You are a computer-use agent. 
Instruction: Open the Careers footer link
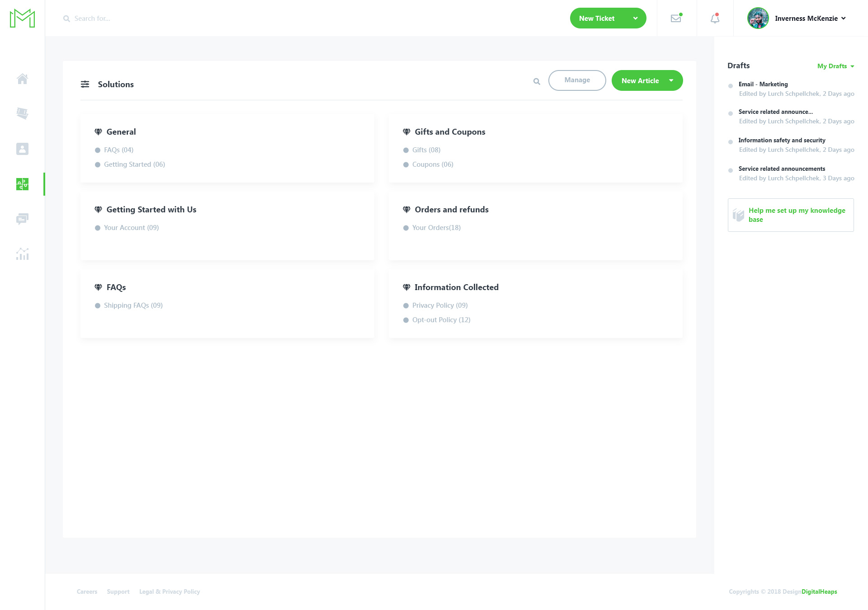[87, 591]
